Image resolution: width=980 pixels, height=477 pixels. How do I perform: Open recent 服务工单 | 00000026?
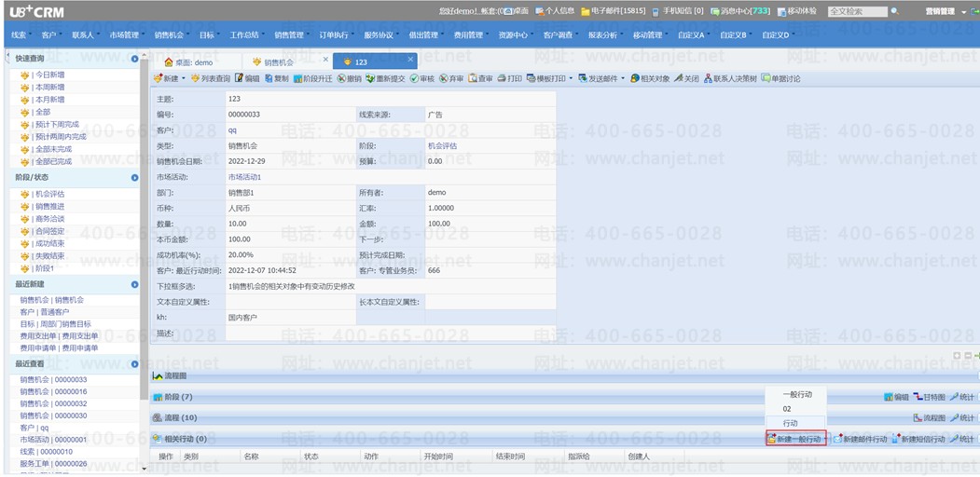53,464
